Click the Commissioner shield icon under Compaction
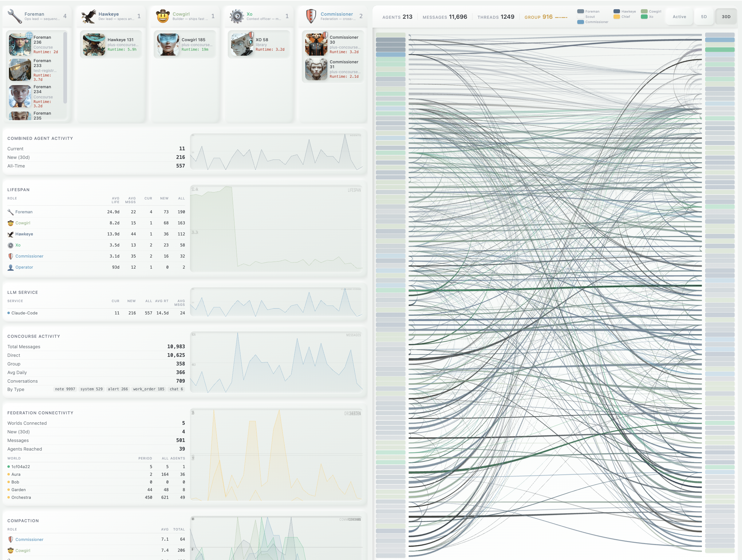Viewport: 742px width, 560px height. (10, 539)
